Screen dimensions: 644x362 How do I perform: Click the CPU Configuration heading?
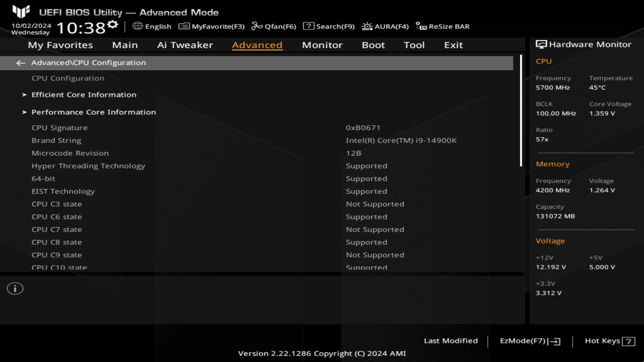(68, 78)
